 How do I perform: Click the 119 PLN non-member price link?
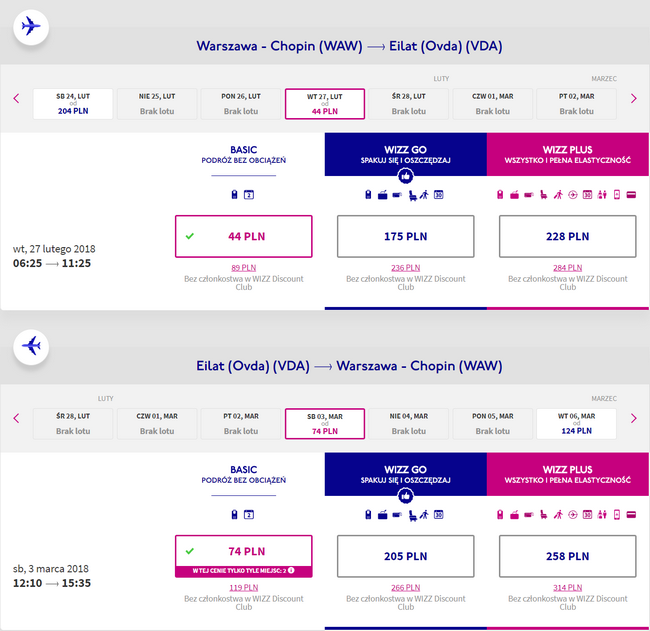[x=243, y=587]
